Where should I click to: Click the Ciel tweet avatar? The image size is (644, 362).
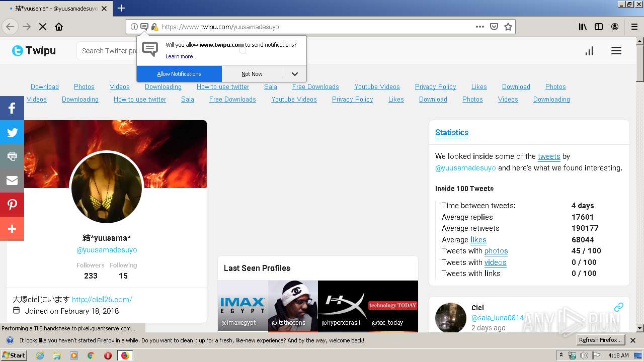451,318
